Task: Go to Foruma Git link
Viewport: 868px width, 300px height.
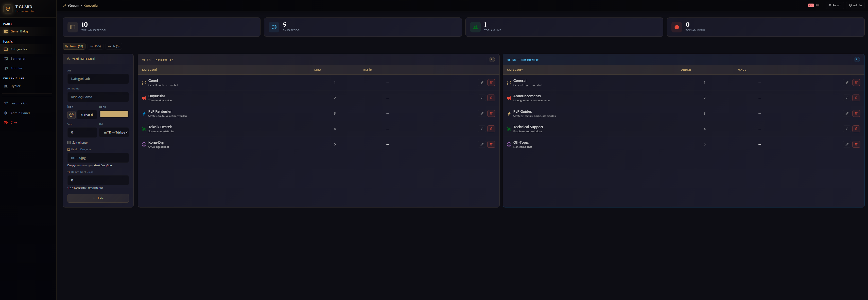Action: pos(28,103)
